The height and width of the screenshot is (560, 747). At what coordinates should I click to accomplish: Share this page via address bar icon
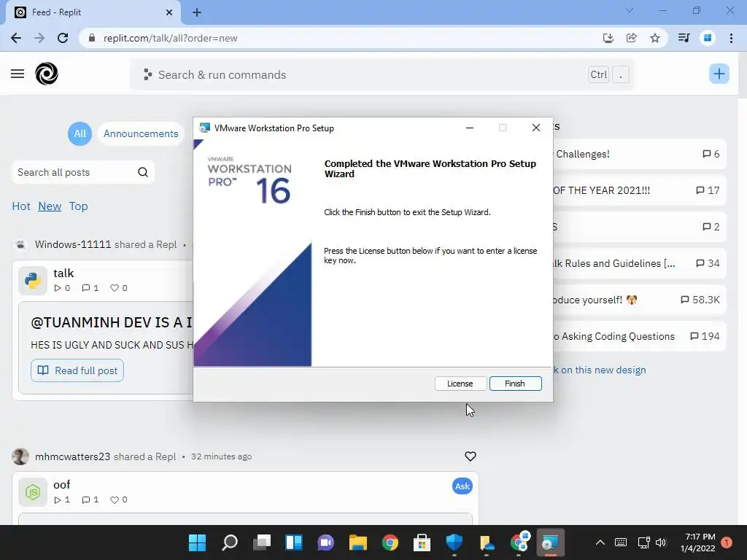coord(632,38)
